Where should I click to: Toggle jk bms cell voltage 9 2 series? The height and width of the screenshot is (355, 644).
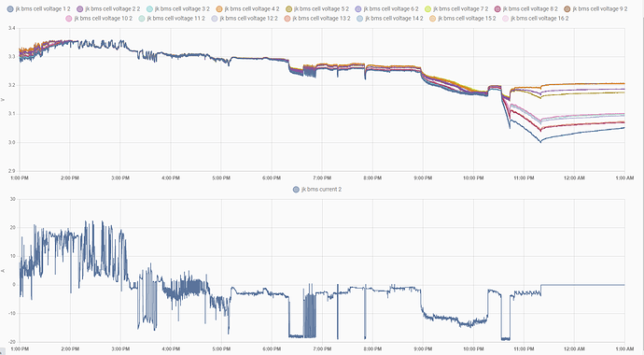(595, 8)
